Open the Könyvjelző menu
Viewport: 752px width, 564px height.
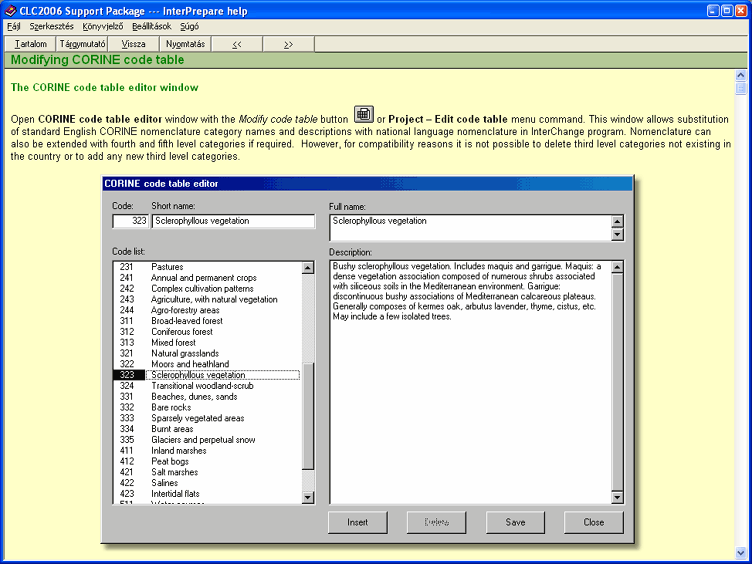[x=104, y=26]
